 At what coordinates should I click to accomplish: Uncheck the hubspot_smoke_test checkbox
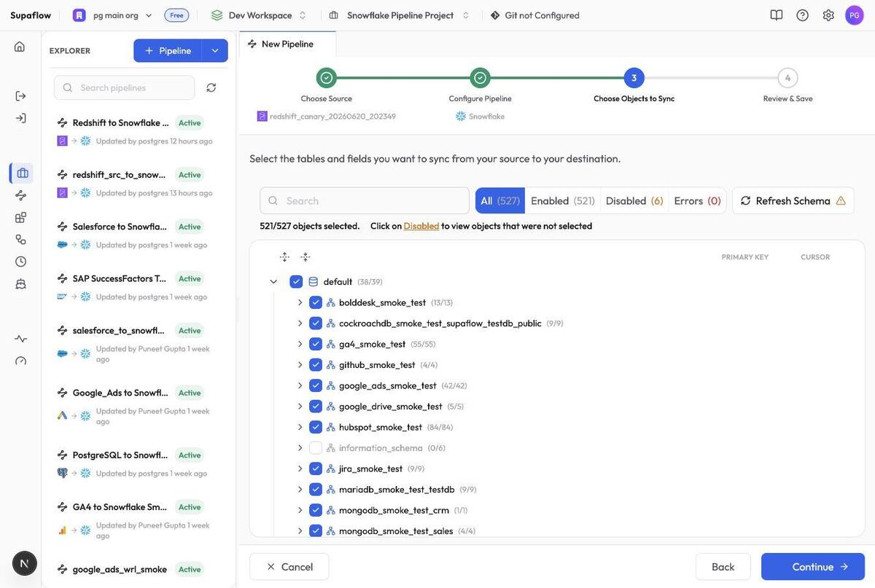click(x=316, y=427)
